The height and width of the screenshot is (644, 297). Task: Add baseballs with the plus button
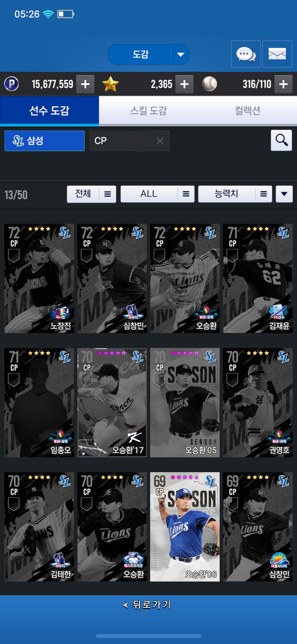click(283, 84)
